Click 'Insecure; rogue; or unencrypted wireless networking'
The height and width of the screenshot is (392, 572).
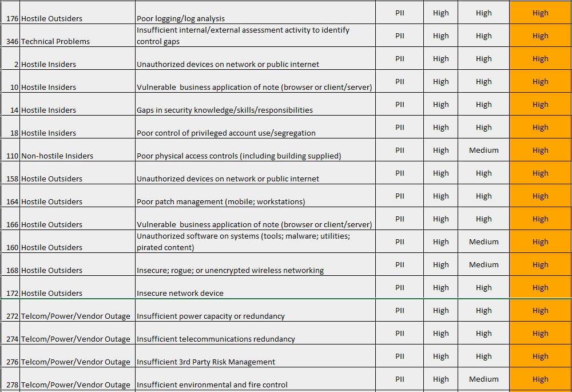point(255,264)
